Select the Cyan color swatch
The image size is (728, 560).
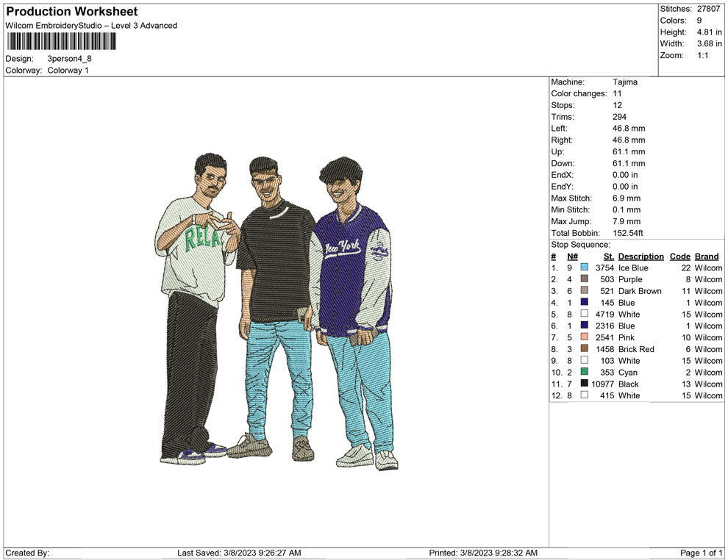(584, 372)
